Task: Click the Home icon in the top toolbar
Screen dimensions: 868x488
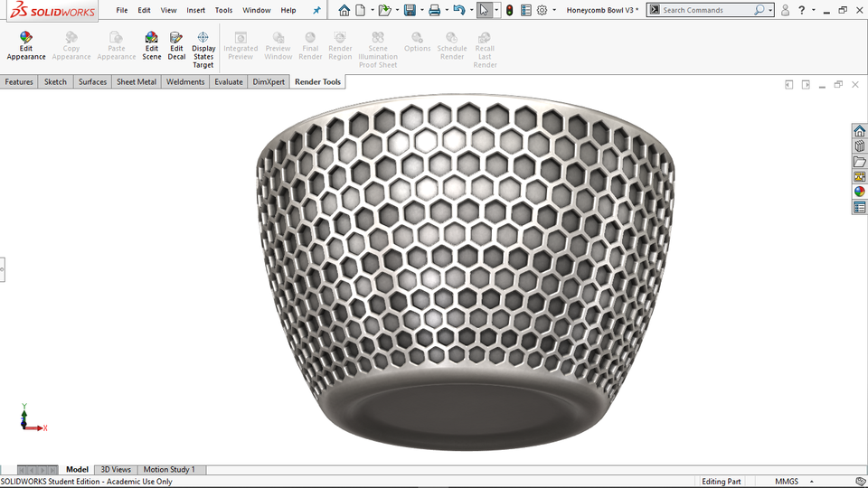Action: point(344,10)
